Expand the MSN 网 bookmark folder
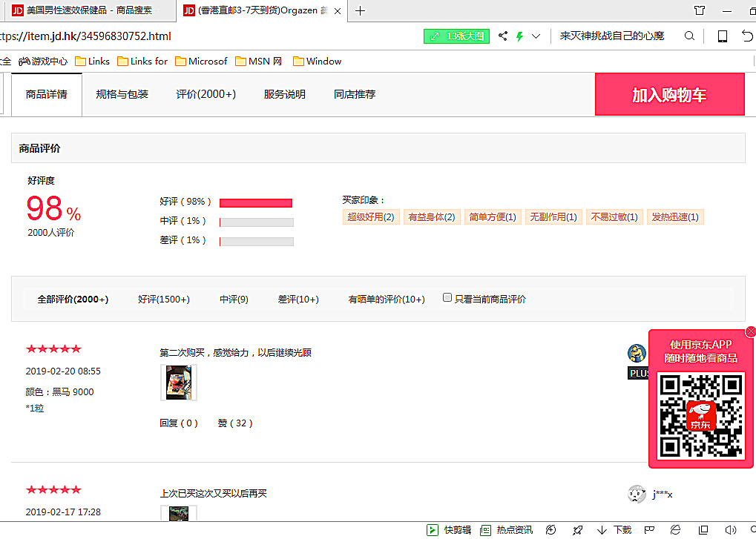Screen dimensions: 756x539 258,62
